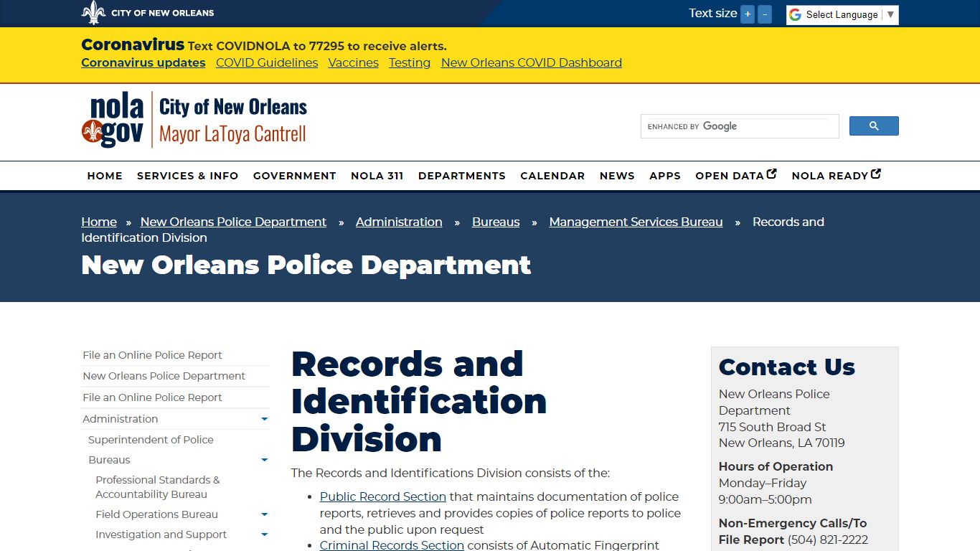Image resolution: width=980 pixels, height=551 pixels.
Task: Open the Vaccines link
Action: click(354, 62)
